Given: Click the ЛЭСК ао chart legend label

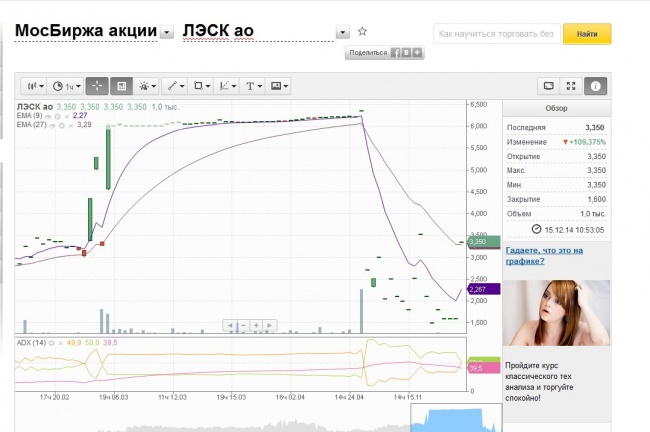Looking at the screenshot, I should coord(35,107).
